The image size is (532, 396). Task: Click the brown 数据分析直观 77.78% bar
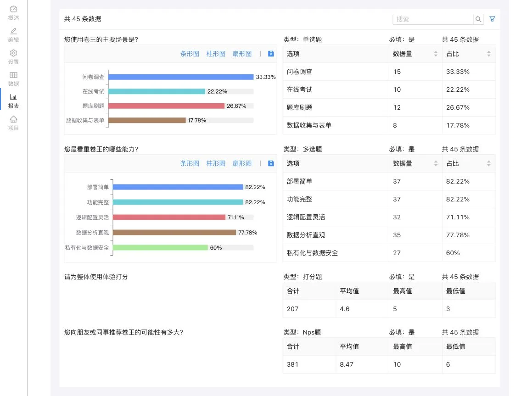pyautogui.click(x=174, y=232)
